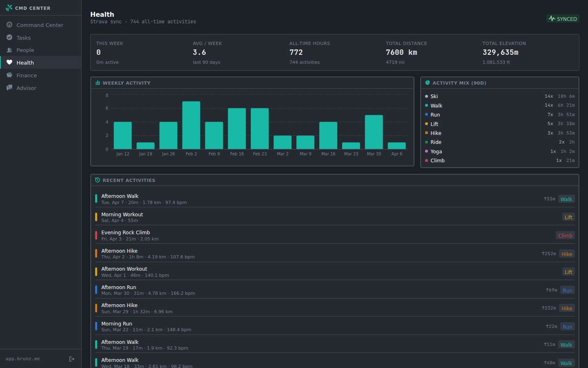Click the Total Distance 7600 km value

[x=401, y=52]
